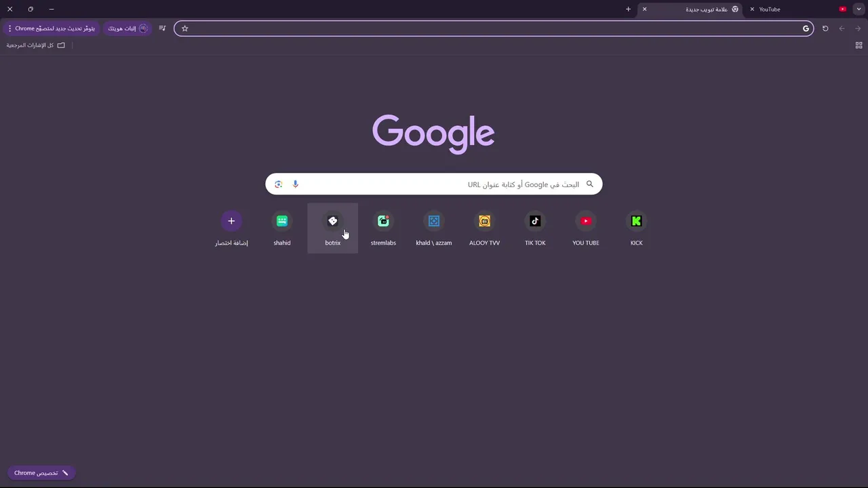This screenshot has height=488, width=868.
Task: Click the Google icon inside the address bar
Action: tap(806, 28)
